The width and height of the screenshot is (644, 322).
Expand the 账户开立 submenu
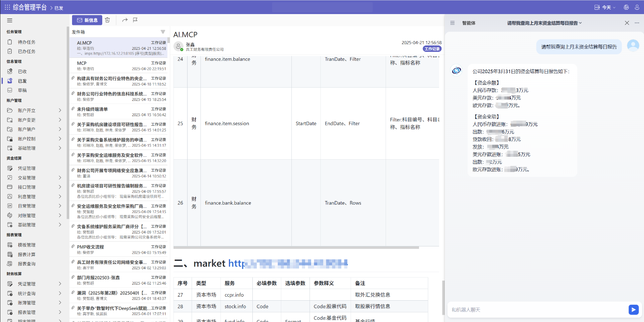point(60,110)
